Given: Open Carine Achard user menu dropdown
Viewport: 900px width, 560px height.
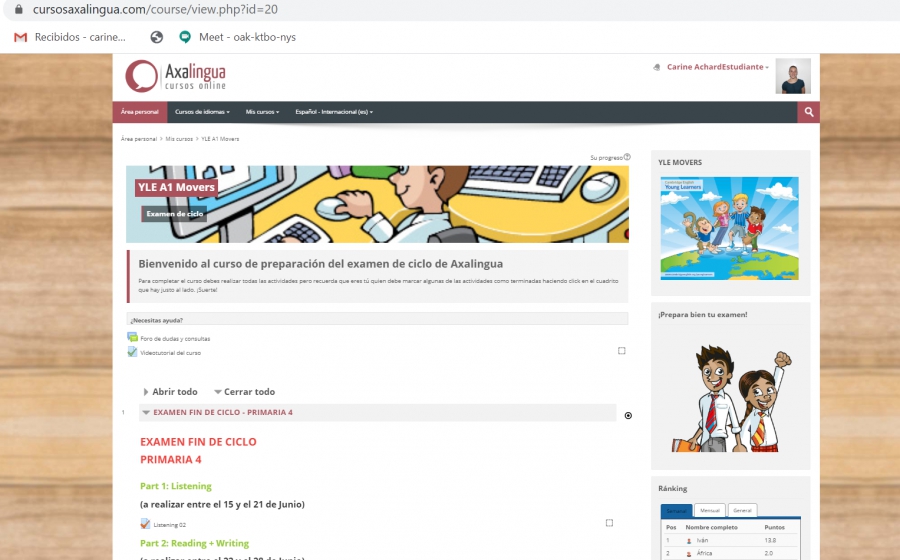Looking at the screenshot, I should (717, 67).
